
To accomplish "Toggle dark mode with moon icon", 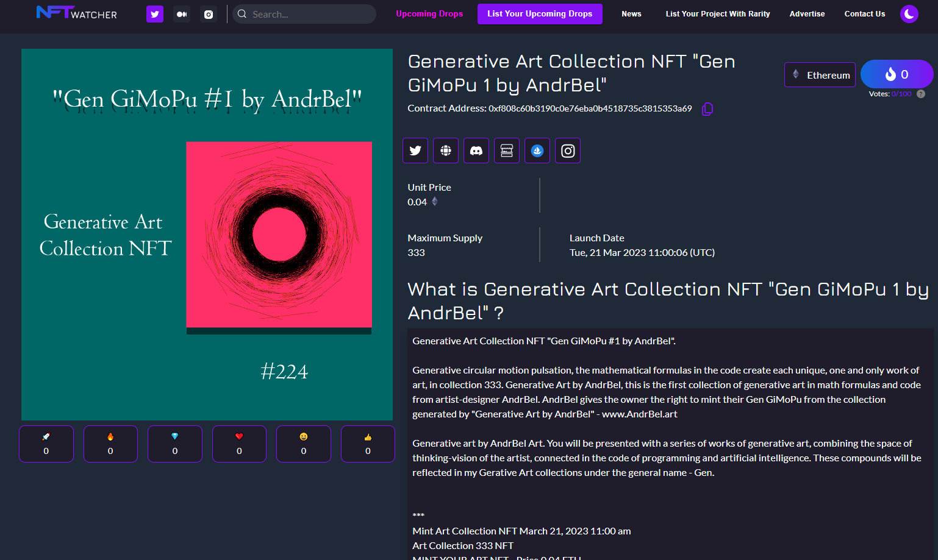I will 909,14.
